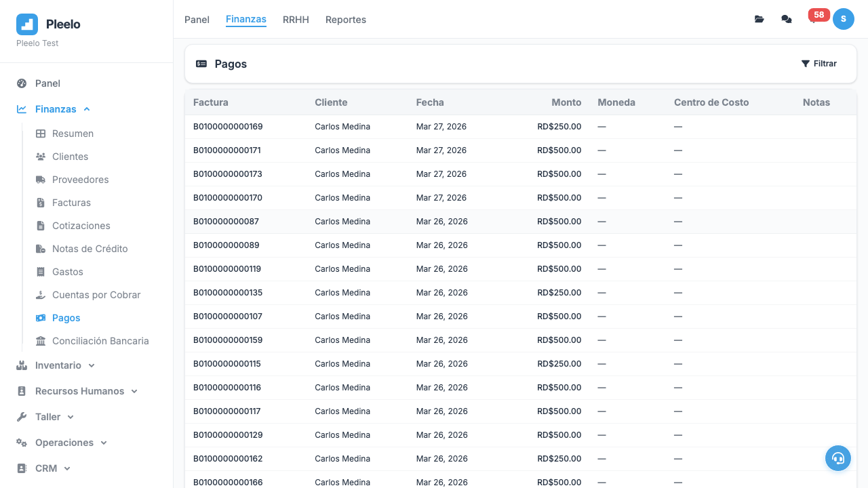Open notifications with the 58 badge

tap(814, 18)
